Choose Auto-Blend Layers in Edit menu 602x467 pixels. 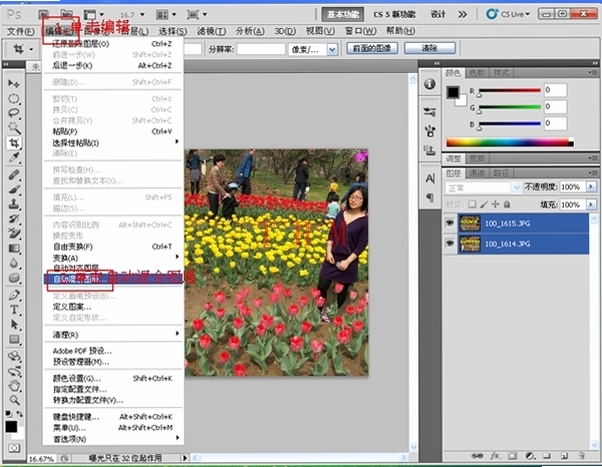114,279
